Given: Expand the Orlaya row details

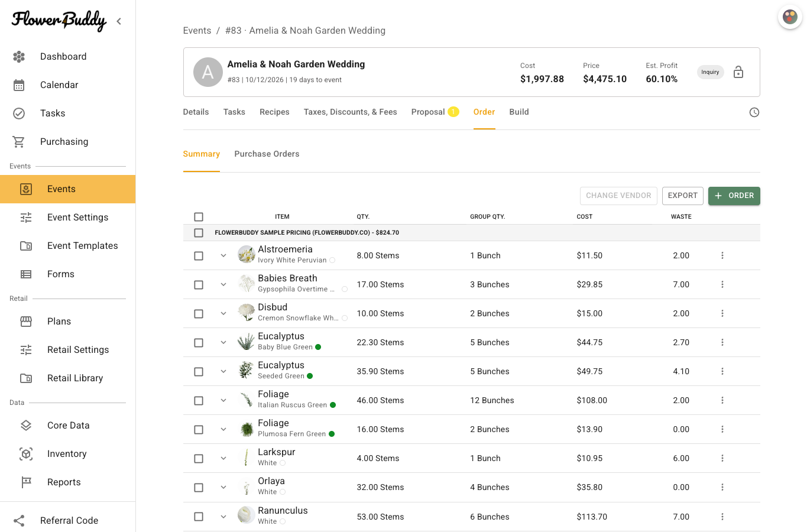Looking at the screenshot, I should 223,487.
